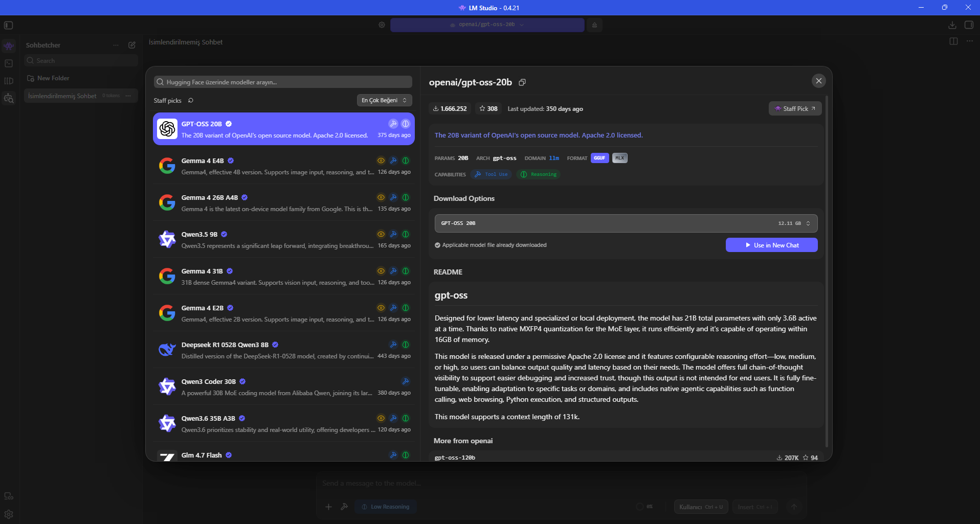This screenshot has width=980, height=524.
Task: Select the Glm 4.7 Flash model
Action: (284, 452)
